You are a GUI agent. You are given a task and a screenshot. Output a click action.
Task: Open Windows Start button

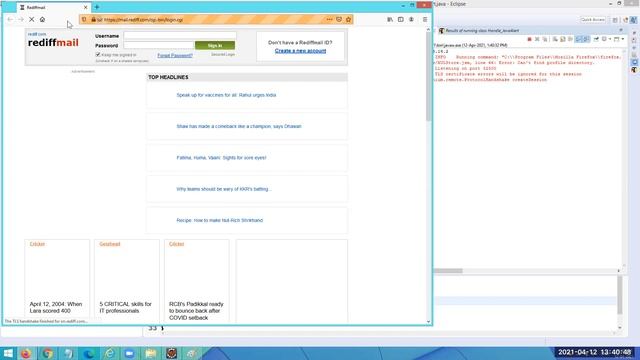coord(8,353)
